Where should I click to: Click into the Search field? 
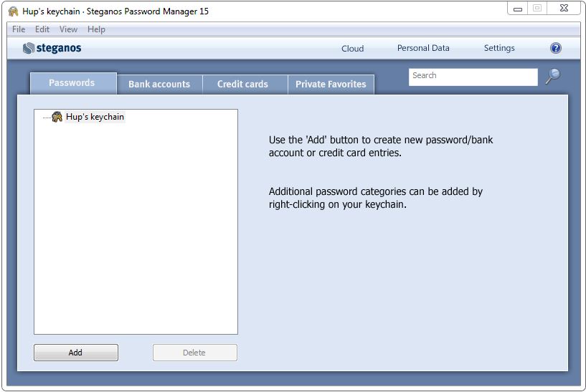click(x=473, y=76)
